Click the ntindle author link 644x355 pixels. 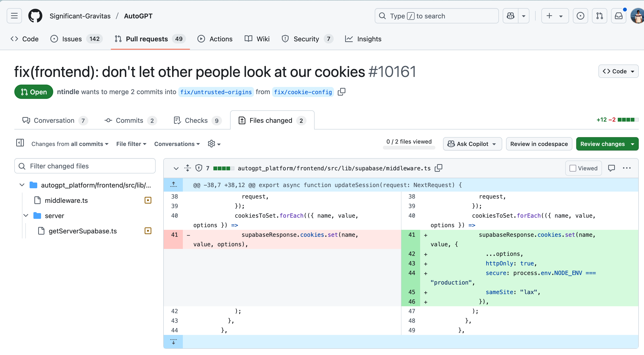68,92
